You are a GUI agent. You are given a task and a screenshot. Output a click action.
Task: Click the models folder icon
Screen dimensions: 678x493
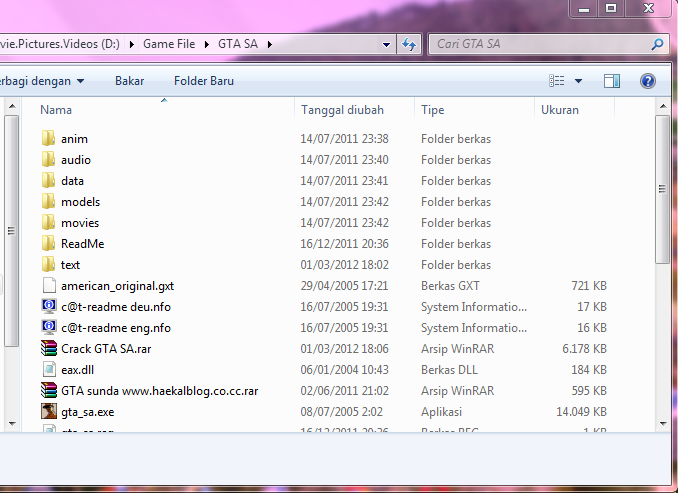tap(48, 202)
